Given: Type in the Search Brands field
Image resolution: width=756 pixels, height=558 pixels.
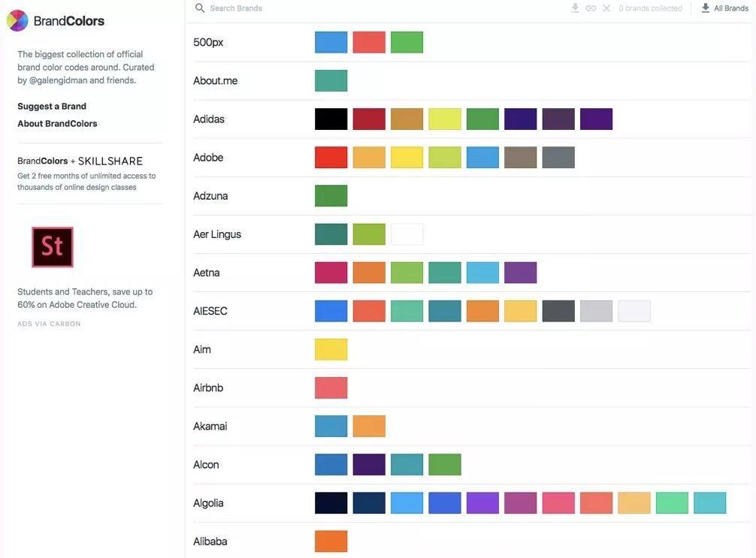Looking at the screenshot, I should [x=301, y=8].
